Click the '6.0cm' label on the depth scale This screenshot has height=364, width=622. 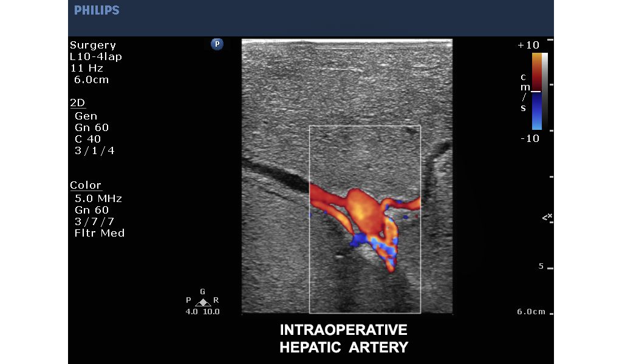pos(531,312)
